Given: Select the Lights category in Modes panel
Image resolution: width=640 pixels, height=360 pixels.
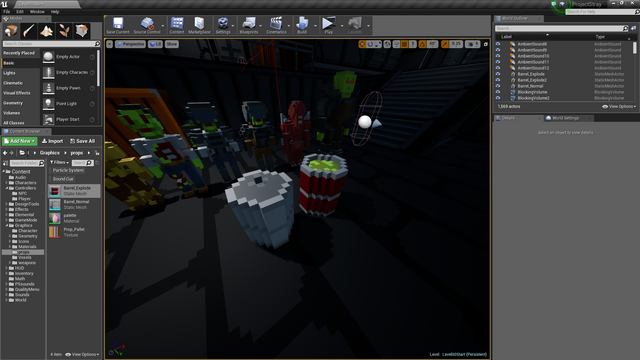Looking at the screenshot, I should pyautogui.click(x=9, y=73).
